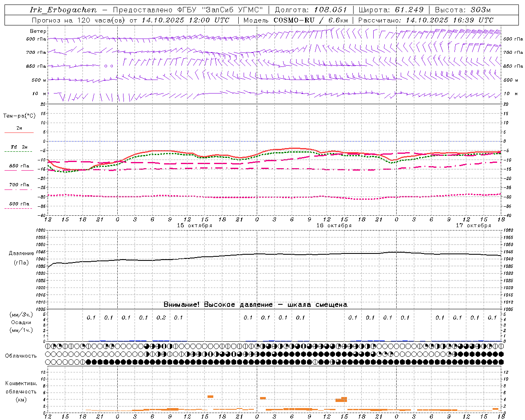This screenshot has height=420, width=525.
Task: Click the Конвективн. label
Action: point(21,383)
